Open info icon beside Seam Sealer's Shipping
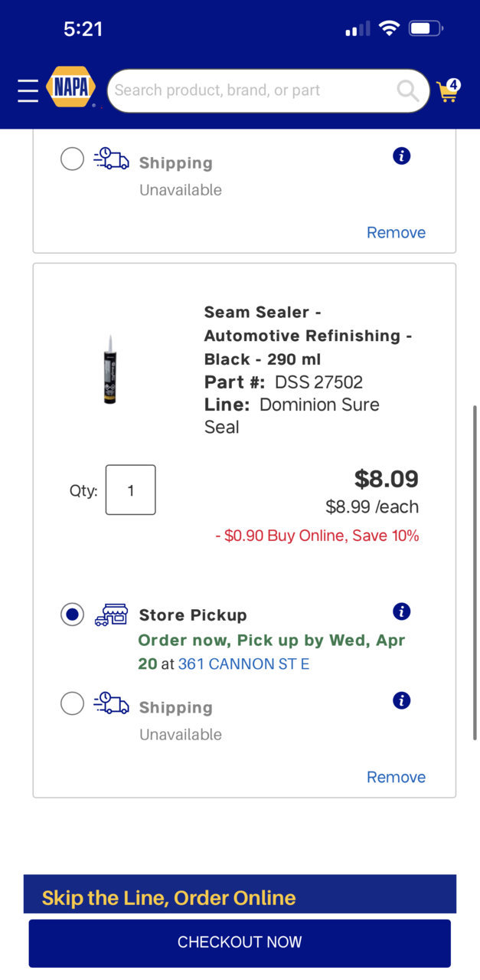The height and width of the screenshot is (980, 480). tap(401, 700)
